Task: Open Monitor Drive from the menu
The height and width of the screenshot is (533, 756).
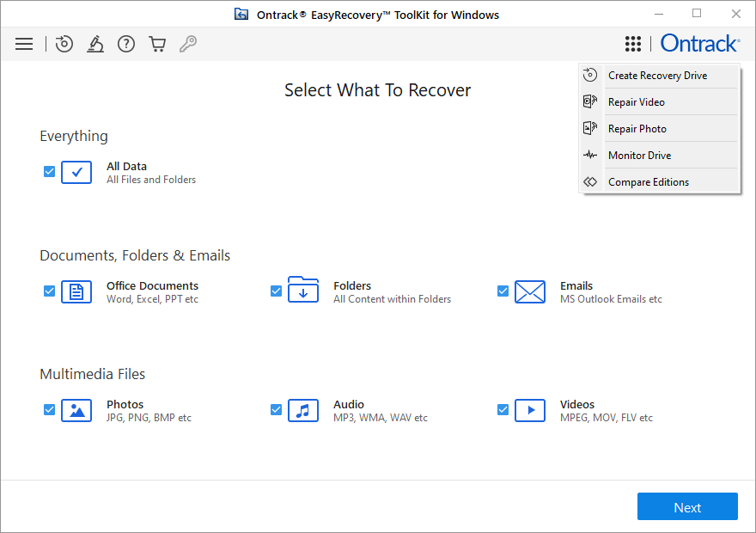Action: [x=660, y=155]
